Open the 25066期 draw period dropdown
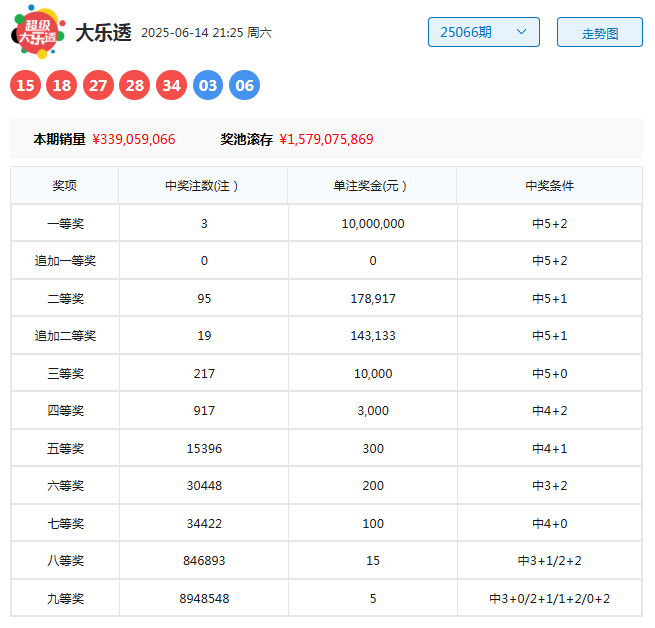The image size is (655, 628). point(484,32)
